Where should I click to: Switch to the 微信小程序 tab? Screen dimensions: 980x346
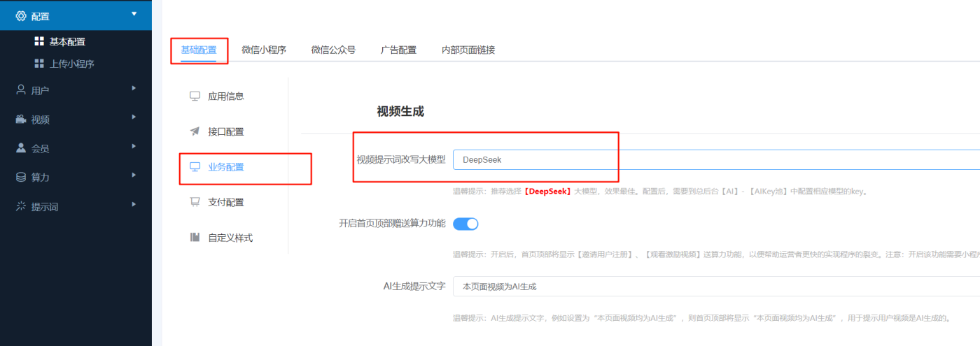264,50
